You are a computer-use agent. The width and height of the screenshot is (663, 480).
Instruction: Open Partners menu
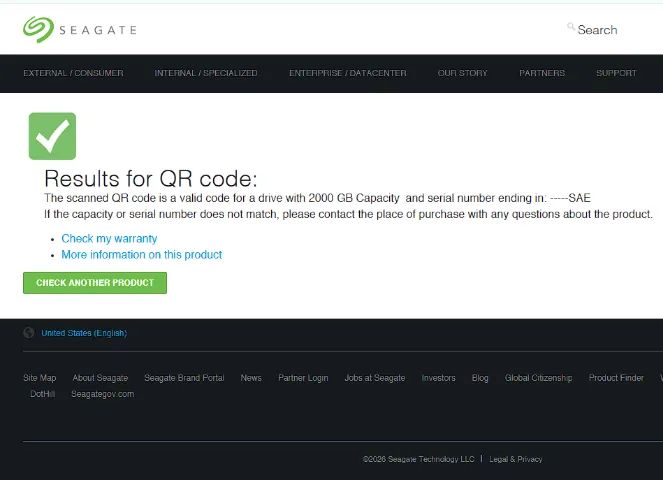coord(542,73)
